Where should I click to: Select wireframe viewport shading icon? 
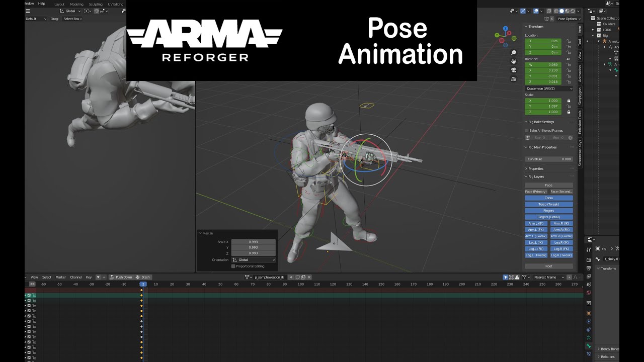(x=556, y=11)
